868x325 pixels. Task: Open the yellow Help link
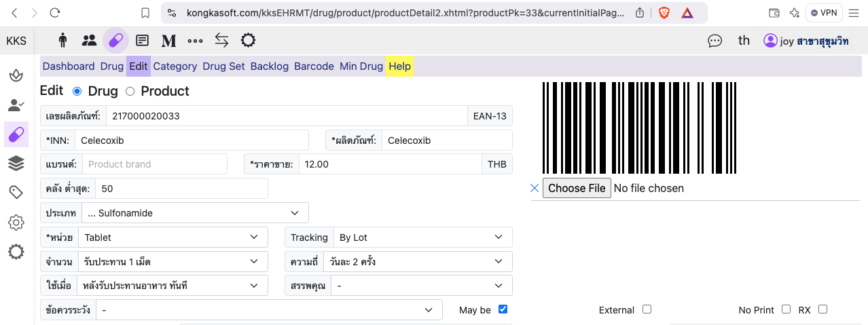[x=400, y=66]
